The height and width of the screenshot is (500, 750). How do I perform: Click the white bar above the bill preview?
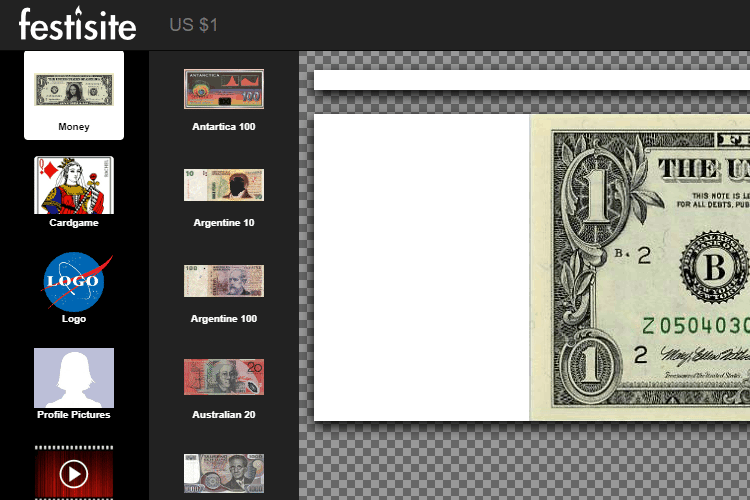click(x=532, y=80)
